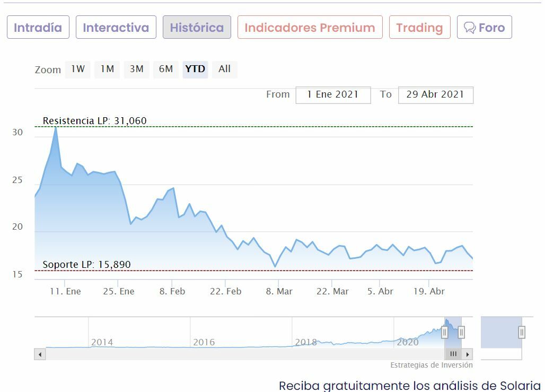Choose the 6M zoom range
This screenshot has height=392, width=545.
(166, 69)
